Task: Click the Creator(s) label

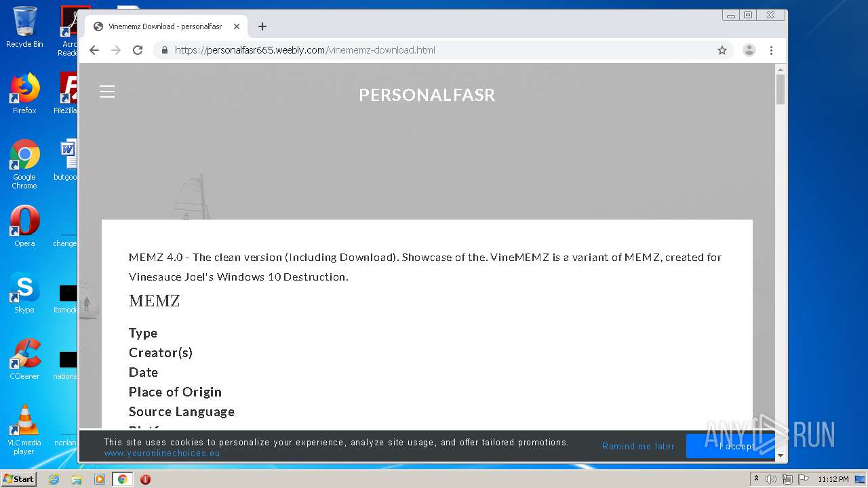Action: click(161, 352)
